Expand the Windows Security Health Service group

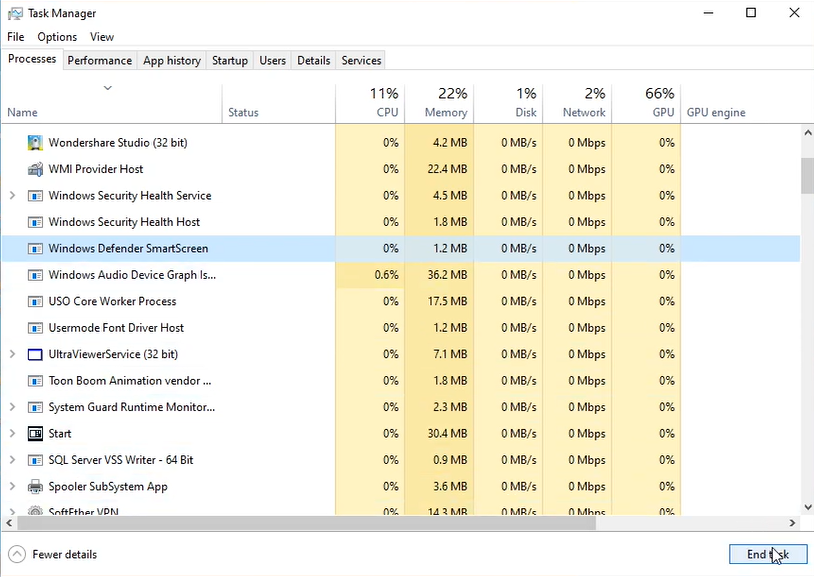(x=12, y=196)
